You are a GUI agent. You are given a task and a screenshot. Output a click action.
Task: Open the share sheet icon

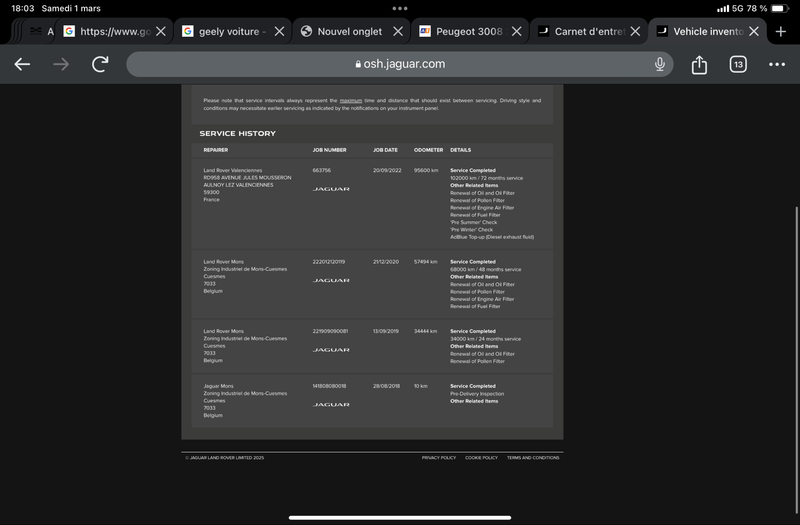699,64
